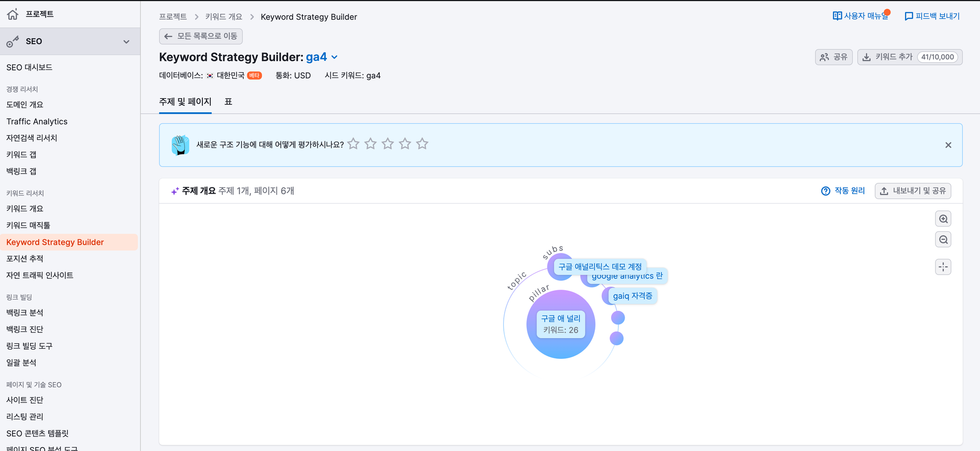
Task: Rate three stars in feedback banner
Action: click(x=388, y=144)
